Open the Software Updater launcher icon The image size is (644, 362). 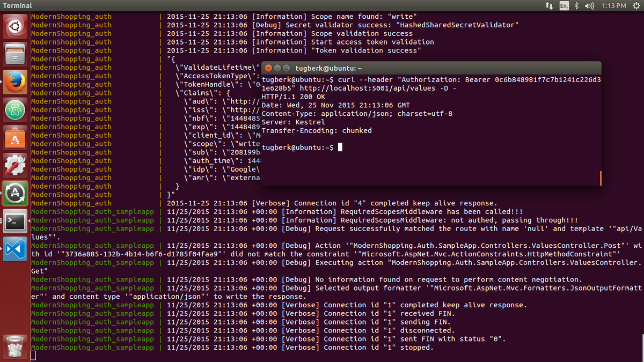pos(15,194)
